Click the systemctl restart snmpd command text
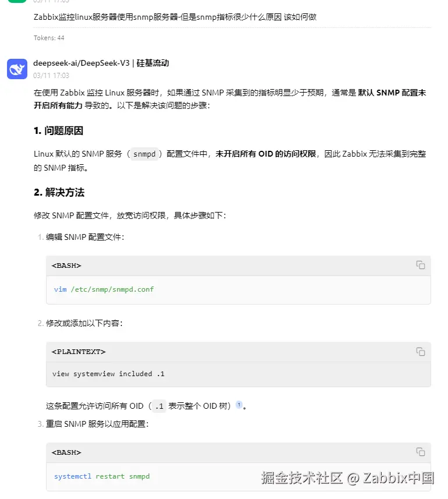The width and height of the screenshot is (448, 499). point(102,476)
